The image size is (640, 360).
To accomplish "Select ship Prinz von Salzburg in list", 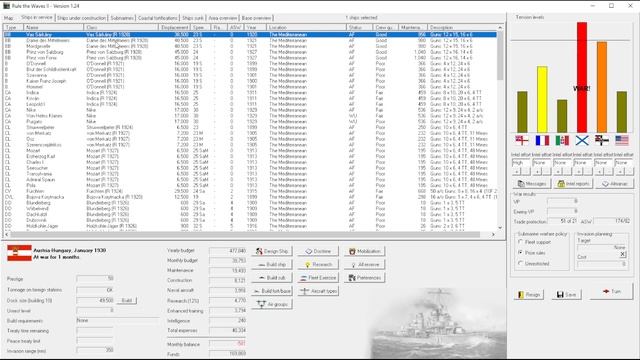I will click(250, 52).
